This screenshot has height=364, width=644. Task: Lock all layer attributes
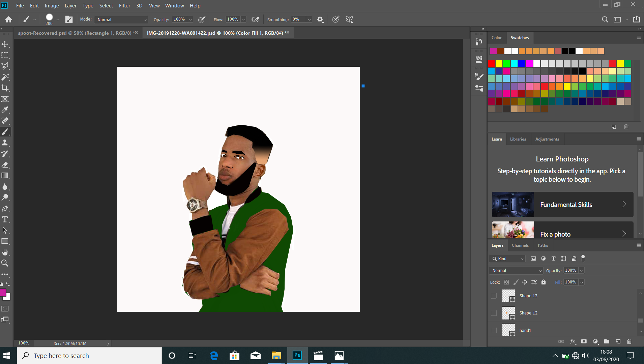pos(544,282)
